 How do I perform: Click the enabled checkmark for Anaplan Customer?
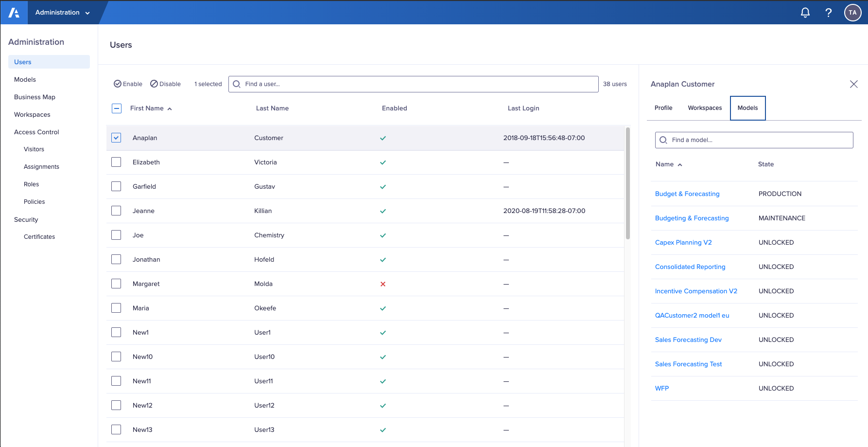[383, 138]
